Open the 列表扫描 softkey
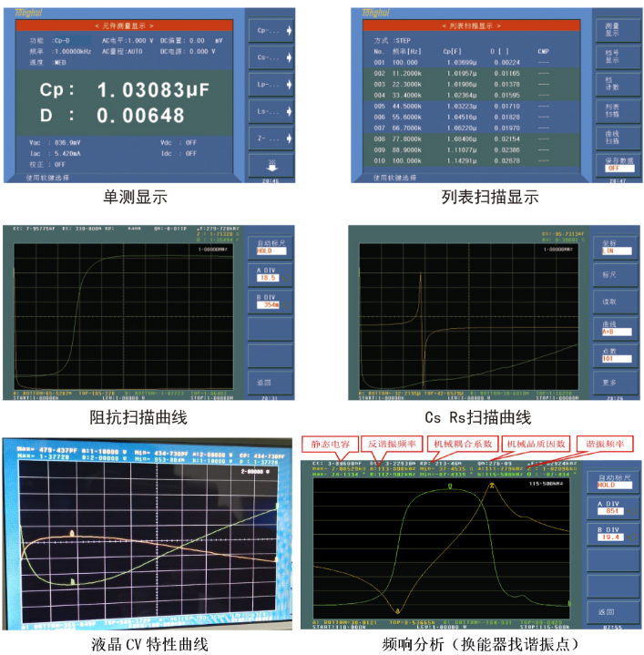 click(618, 111)
